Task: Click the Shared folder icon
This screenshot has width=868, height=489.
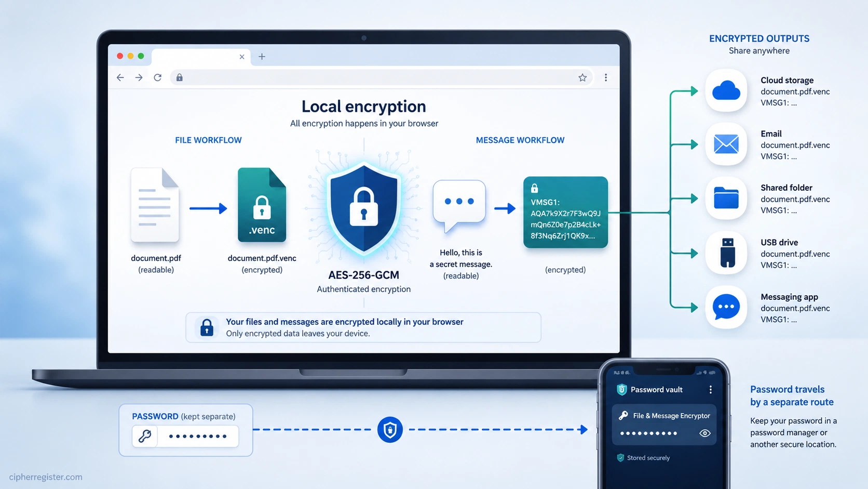Action: click(x=726, y=199)
